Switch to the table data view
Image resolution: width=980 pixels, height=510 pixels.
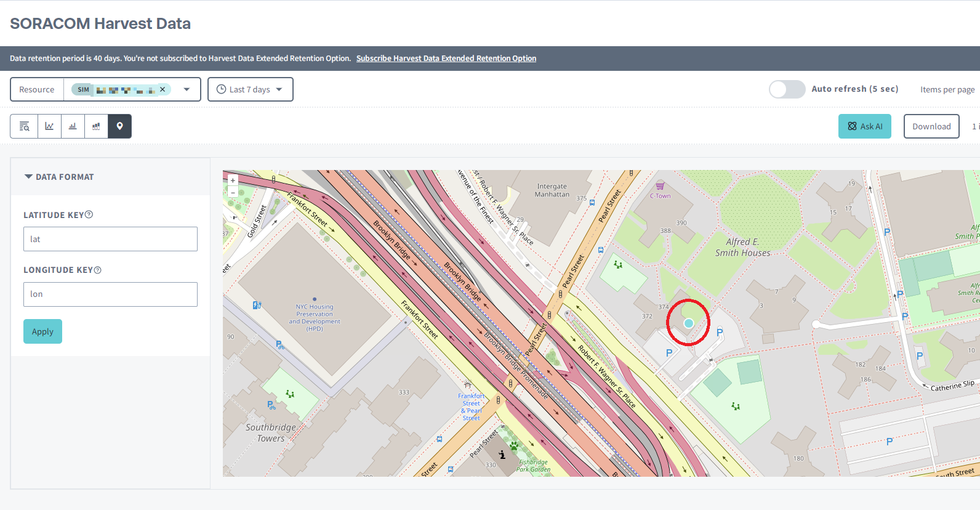[x=24, y=126]
